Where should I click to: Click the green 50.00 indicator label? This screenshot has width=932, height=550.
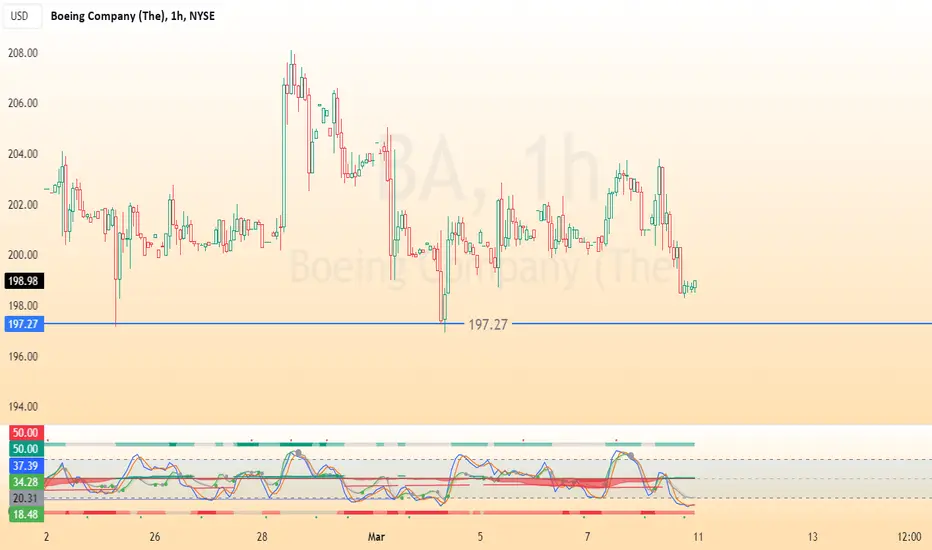pos(26,449)
